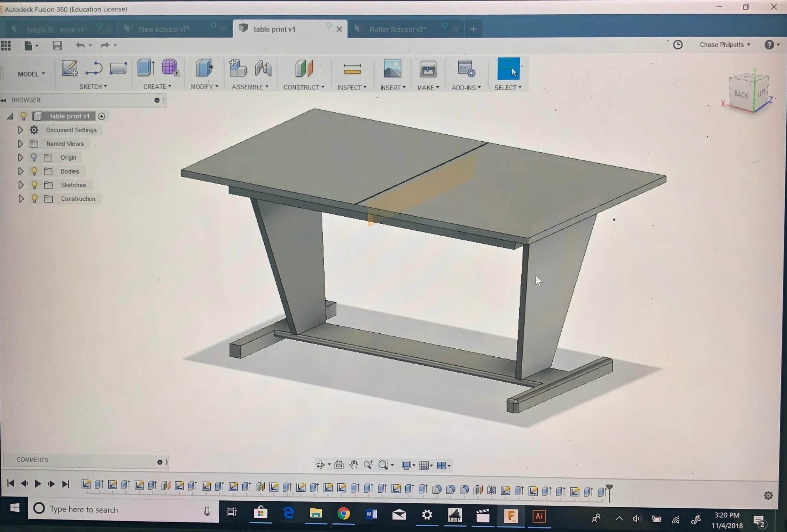Open the MODEL workspace dropdown
Viewport: 787px width, 532px height.
click(x=31, y=74)
